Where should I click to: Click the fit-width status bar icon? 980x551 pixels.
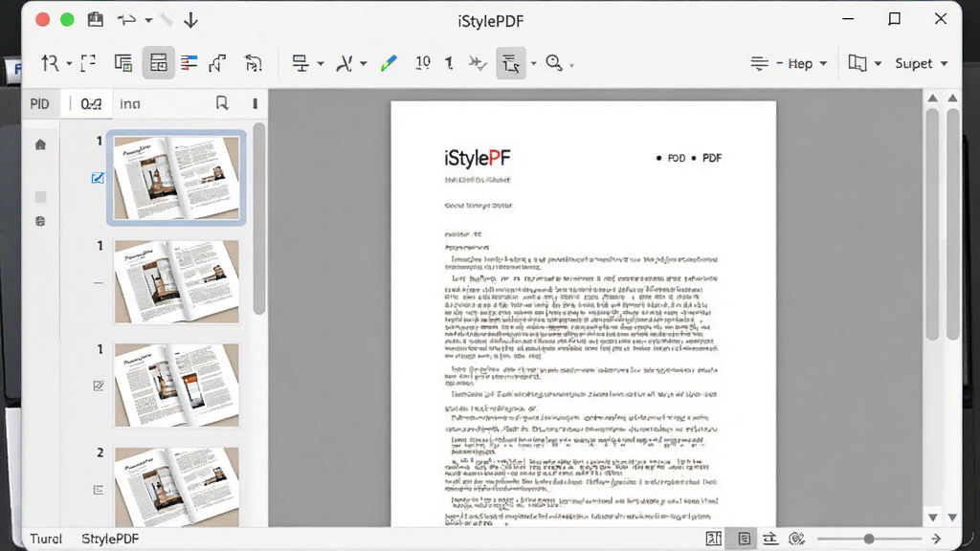coord(770,539)
